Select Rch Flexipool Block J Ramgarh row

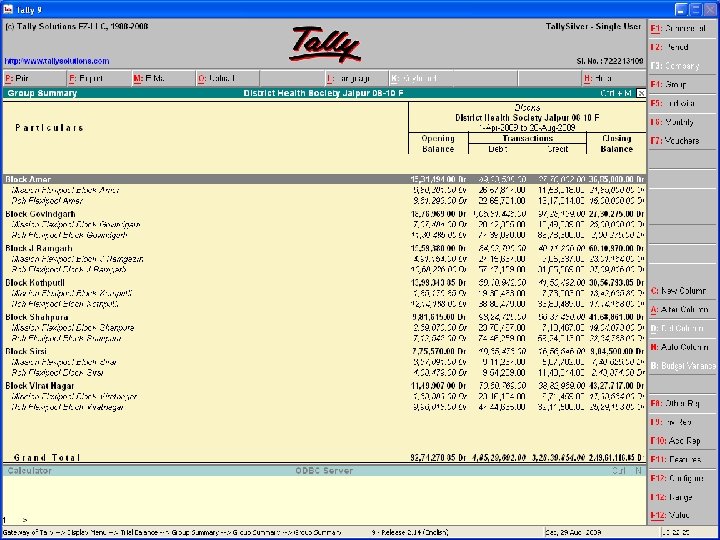pyautogui.click(x=324, y=270)
